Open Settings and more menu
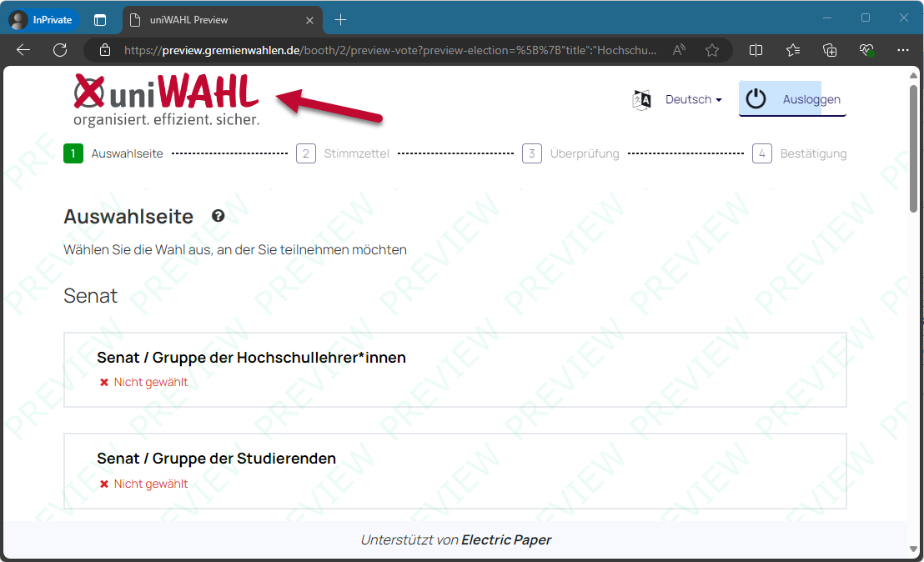 point(903,50)
